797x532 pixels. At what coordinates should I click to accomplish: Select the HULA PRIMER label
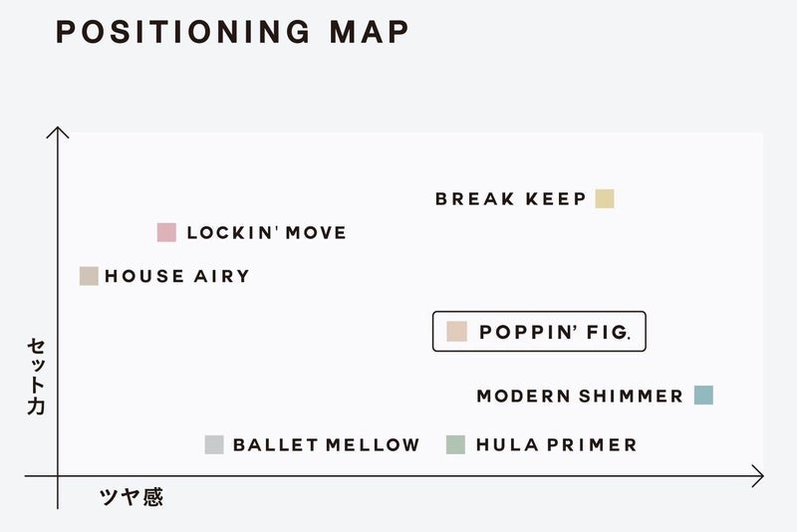(x=557, y=445)
